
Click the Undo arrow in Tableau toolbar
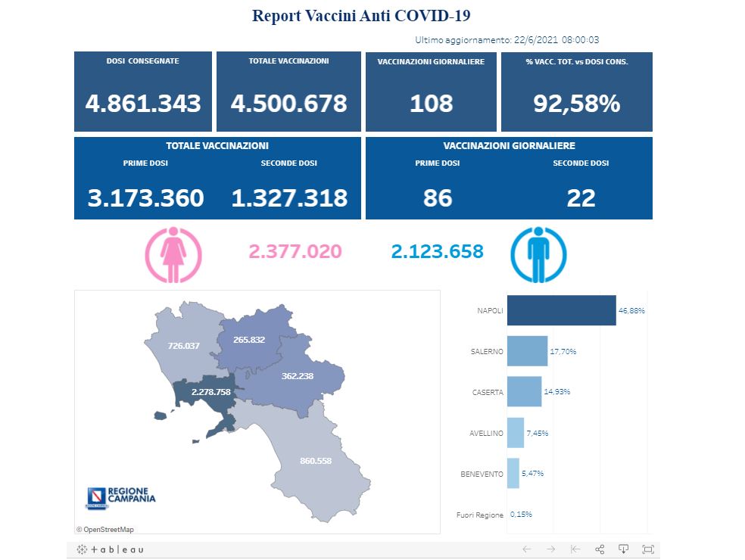click(x=527, y=549)
